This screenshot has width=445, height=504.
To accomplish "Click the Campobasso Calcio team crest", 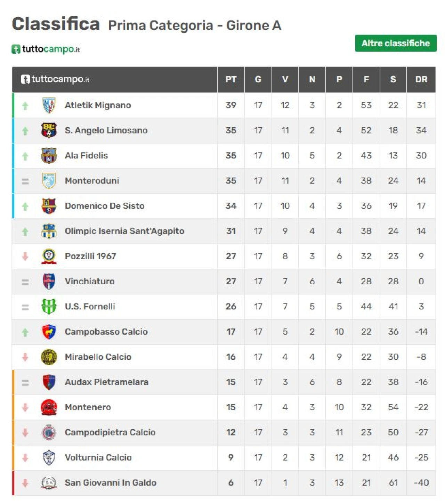I will [49, 332].
